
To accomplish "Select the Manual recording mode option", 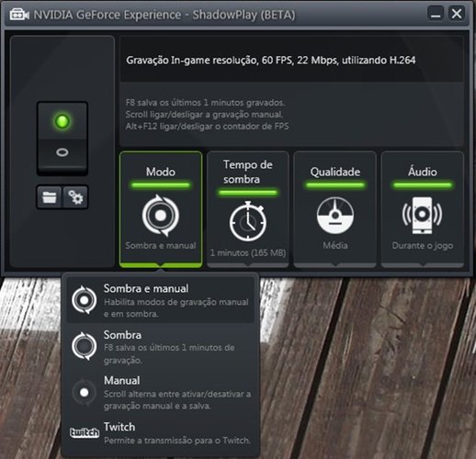I will 161,393.
